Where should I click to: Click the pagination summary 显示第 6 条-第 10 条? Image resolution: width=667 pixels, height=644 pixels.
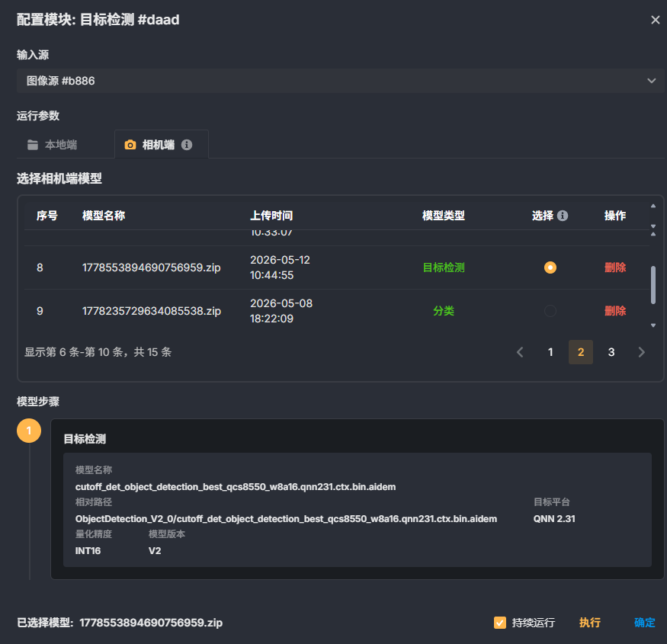click(x=98, y=352)
